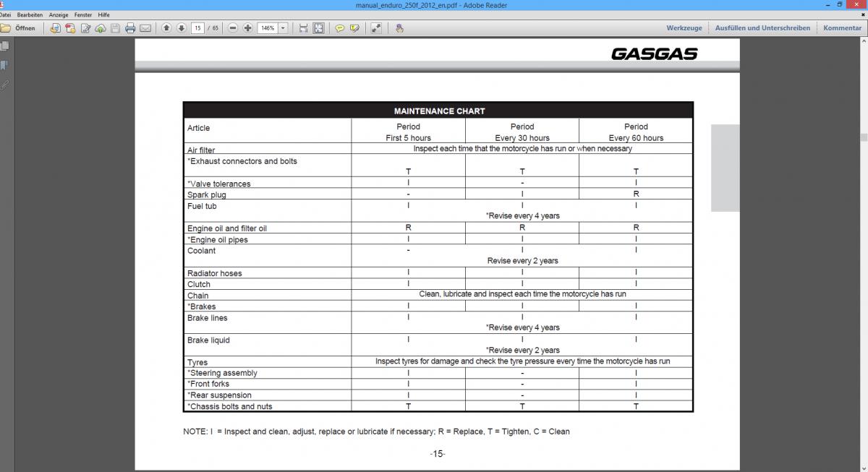Click the GASGAS logo on the page
Viewport: 868px width, 472px height.
(x=655, y=53)
